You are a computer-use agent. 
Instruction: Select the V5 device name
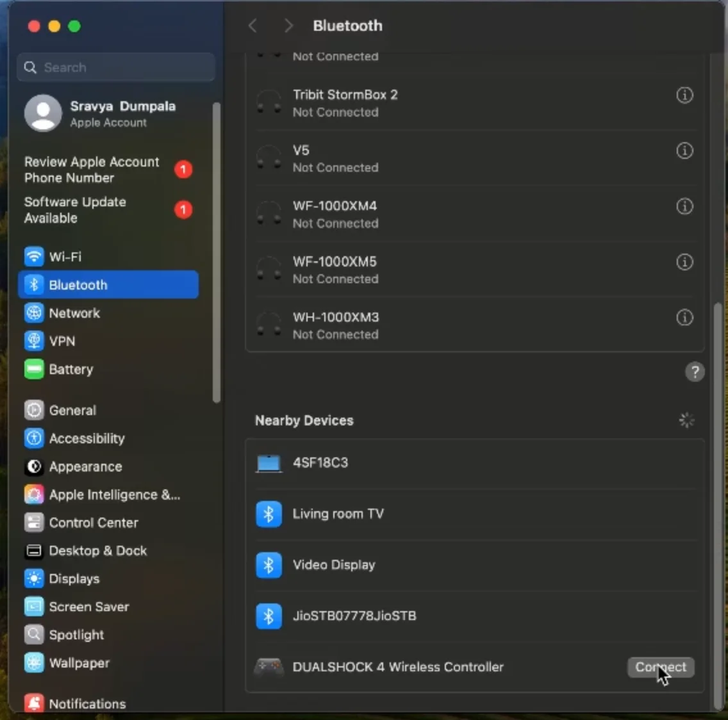[x=301, y=150]
